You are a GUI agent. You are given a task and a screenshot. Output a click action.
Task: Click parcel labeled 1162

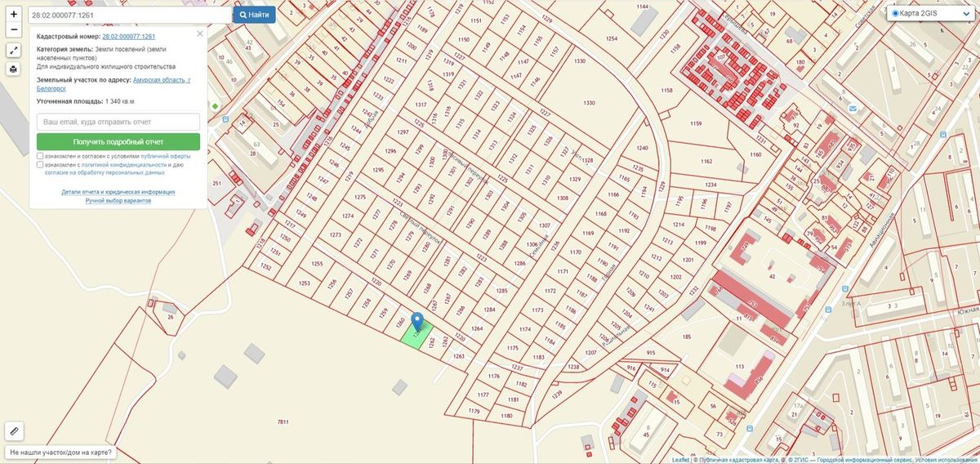coord(706,162)
